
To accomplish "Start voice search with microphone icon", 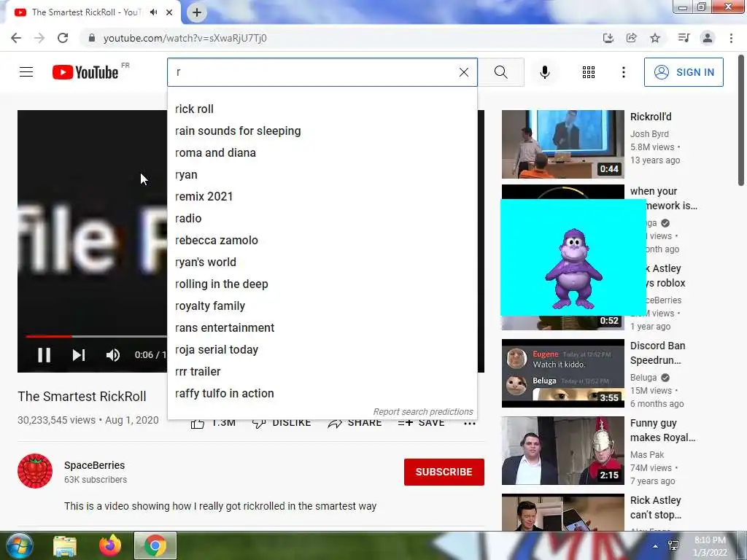I will 544,72.
